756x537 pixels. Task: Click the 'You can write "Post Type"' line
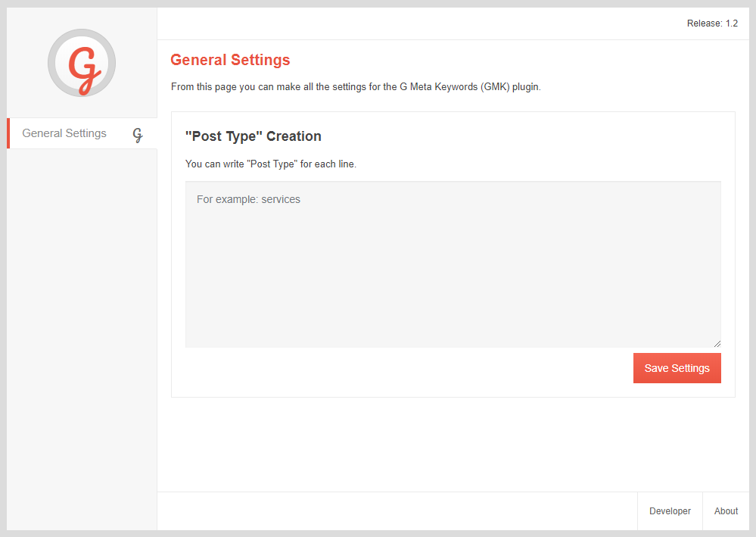(270, 164)
